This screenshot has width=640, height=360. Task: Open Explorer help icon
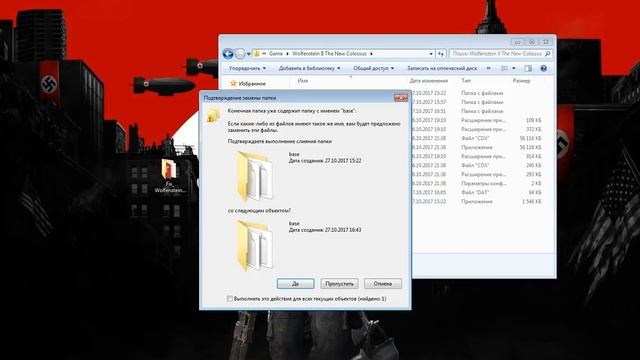point(543,68)
